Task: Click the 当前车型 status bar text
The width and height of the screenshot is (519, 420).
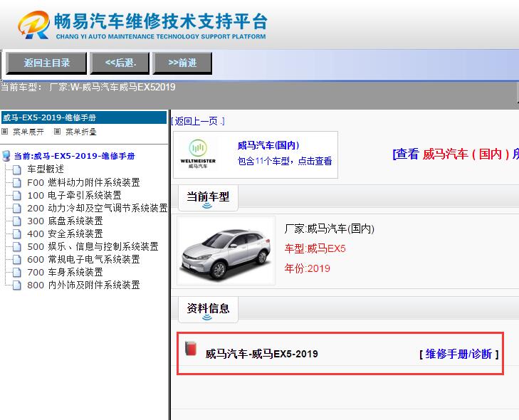Action: point(88,87)
